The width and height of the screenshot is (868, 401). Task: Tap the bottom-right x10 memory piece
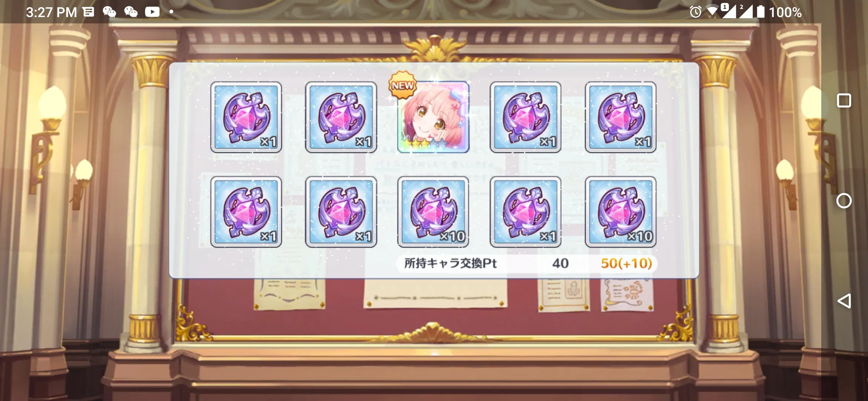[621, 212]
